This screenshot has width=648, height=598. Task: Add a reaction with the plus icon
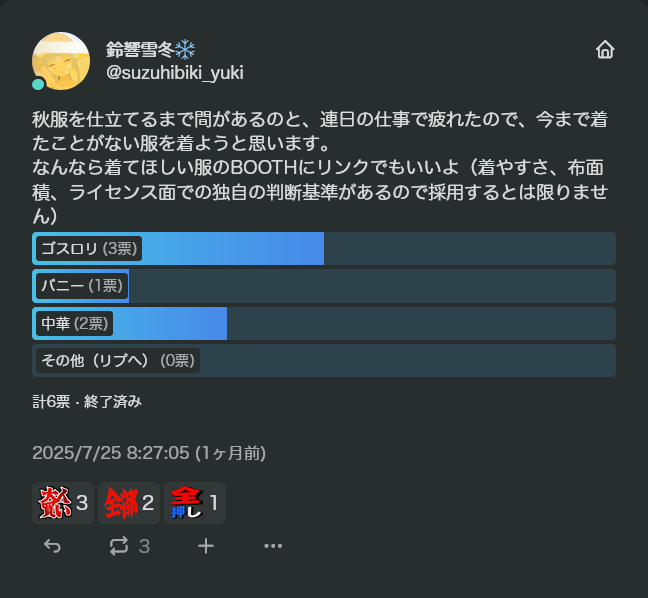coord(206,546)
